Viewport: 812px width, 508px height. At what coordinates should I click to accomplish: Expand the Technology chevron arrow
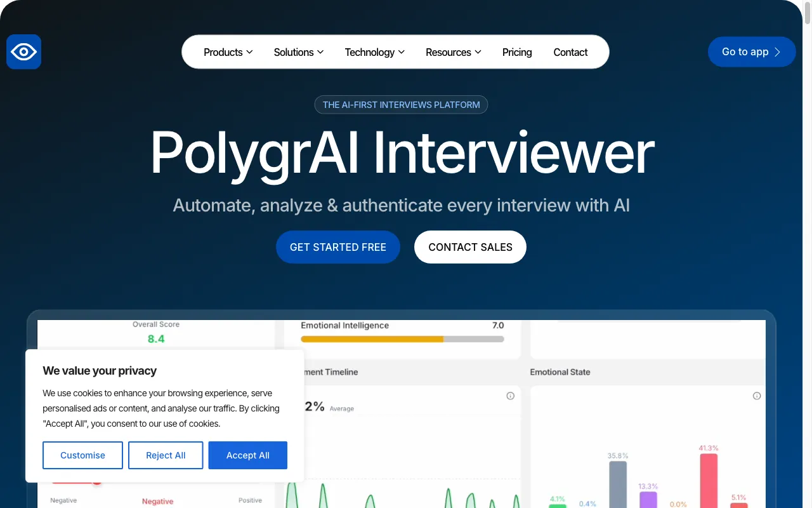(402, 52)
